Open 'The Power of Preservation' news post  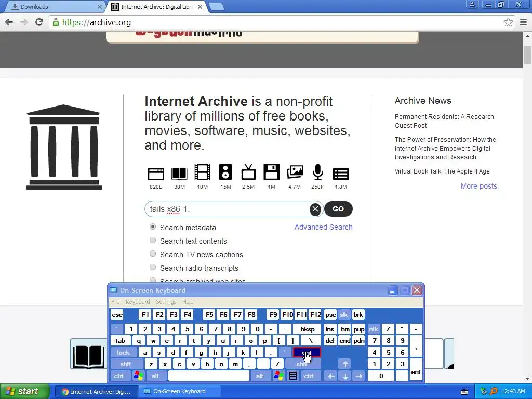[x=445, y=148]
